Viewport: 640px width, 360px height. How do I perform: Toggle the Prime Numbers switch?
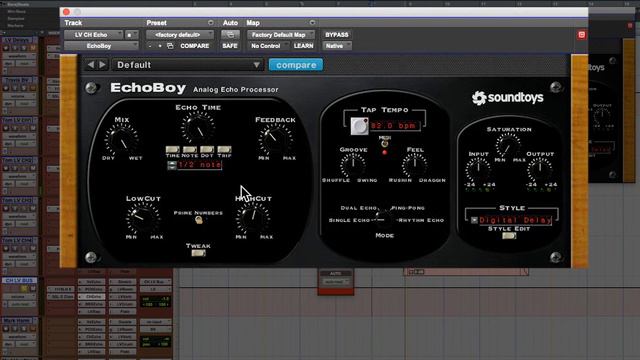[198, 220]
